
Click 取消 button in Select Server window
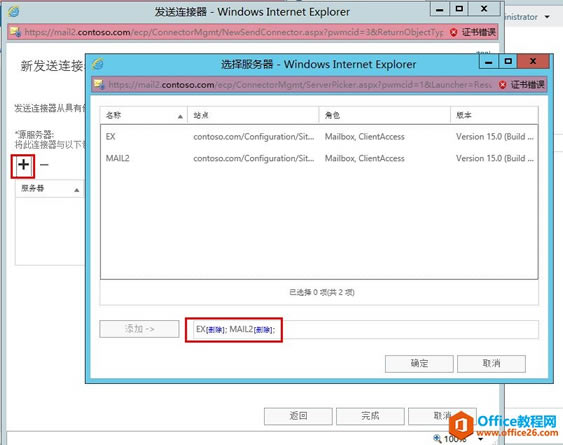(x=491, y=363)
